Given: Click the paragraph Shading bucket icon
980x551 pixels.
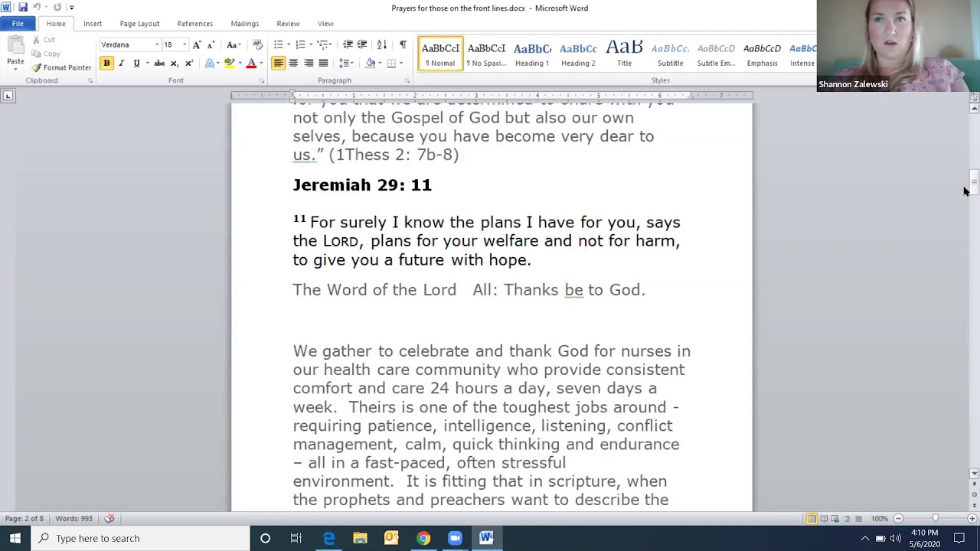Looking at the screenshot, I should click(370, 64).
